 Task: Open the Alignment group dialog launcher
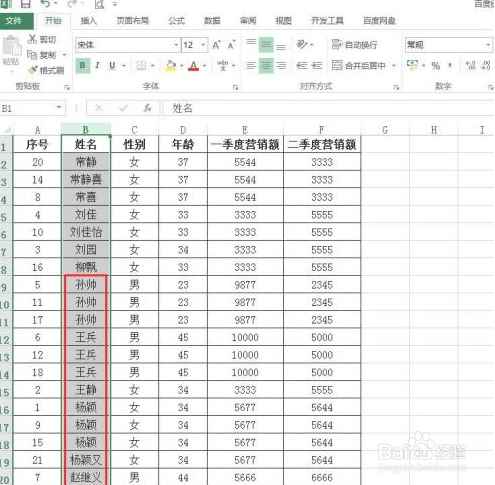396,87
